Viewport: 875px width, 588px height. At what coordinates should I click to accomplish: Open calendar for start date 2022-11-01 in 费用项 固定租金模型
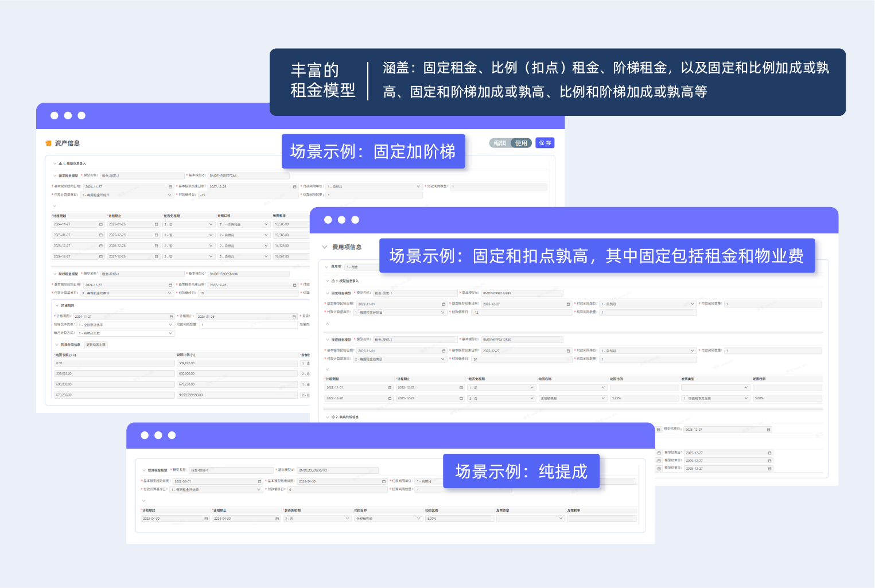444,304
